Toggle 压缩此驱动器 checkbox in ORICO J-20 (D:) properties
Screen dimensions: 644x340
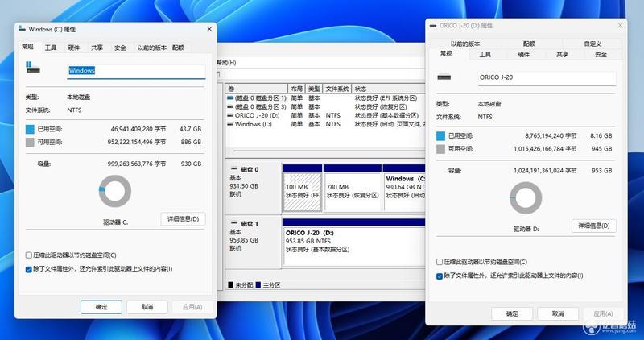tap(440, 262)
